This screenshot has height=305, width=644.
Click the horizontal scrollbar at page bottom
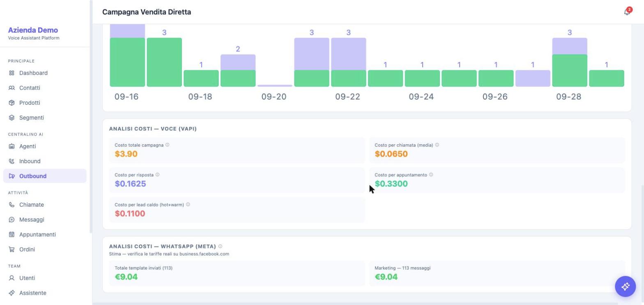click(x=355, y=304)
